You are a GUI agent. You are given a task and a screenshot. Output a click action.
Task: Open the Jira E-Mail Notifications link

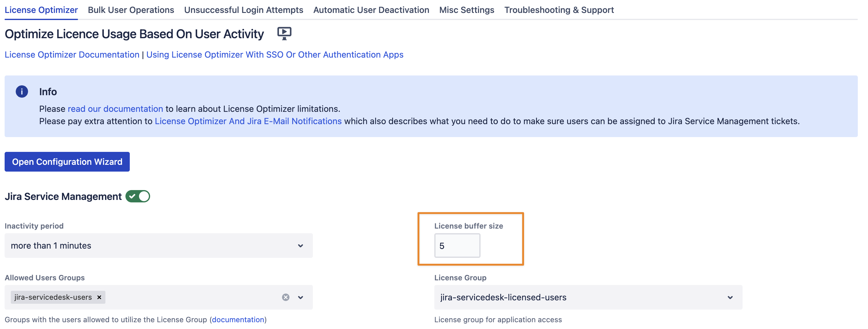click(x=248, y=121)
